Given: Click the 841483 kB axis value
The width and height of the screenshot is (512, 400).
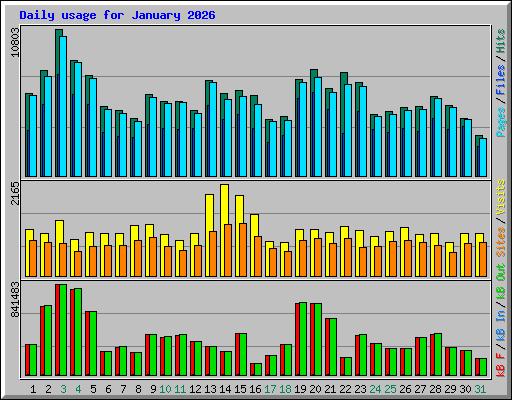Looking at the screenshot, I should [x=15, y=300].
